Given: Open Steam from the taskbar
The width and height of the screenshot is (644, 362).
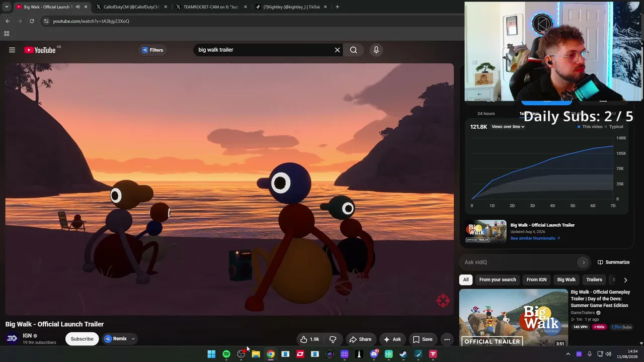Looking at the screenshot, I should [403, 354].
